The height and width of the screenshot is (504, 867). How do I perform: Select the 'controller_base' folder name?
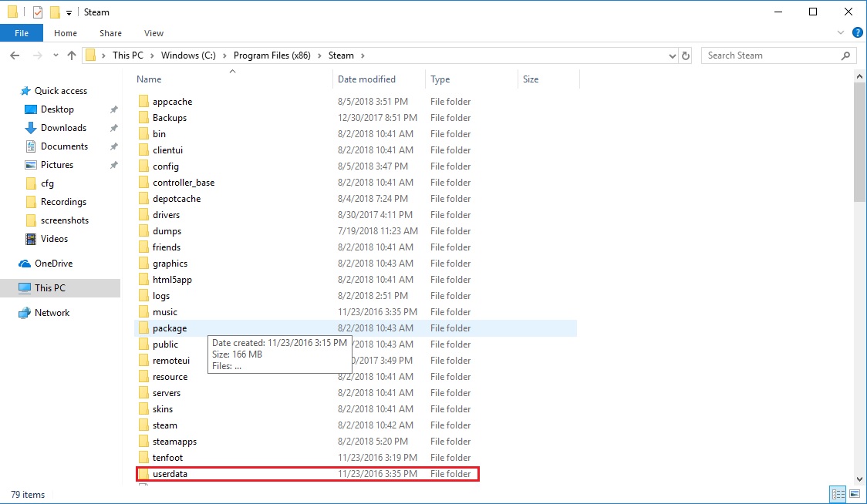[184, 183]
